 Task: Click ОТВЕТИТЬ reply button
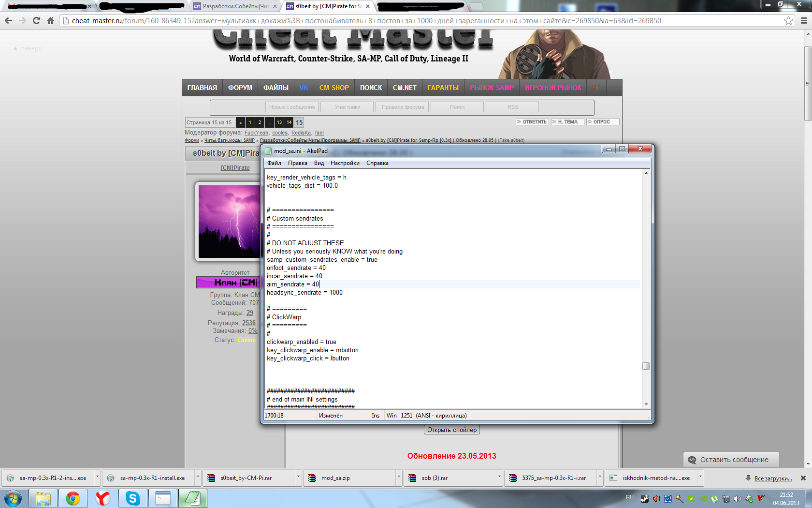click(532, 122)
